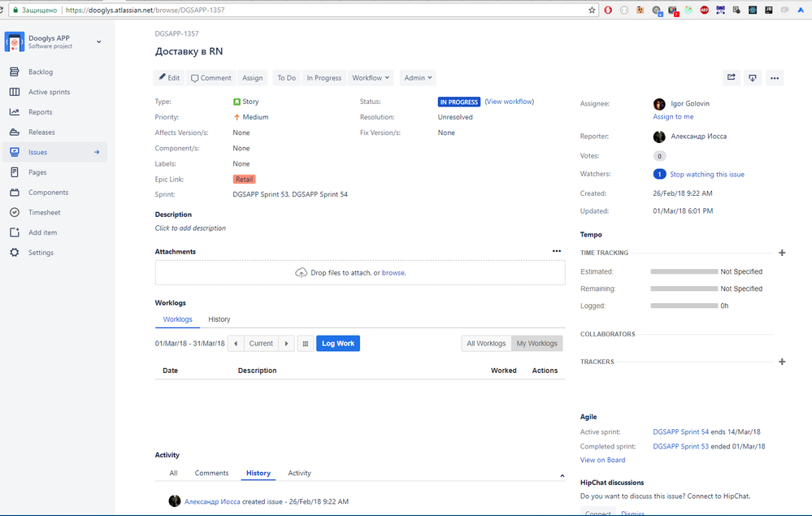Click the Logged time progress bar
This screenshot has width=812, height=516.
pyautogui.click(x=684, y=306)
